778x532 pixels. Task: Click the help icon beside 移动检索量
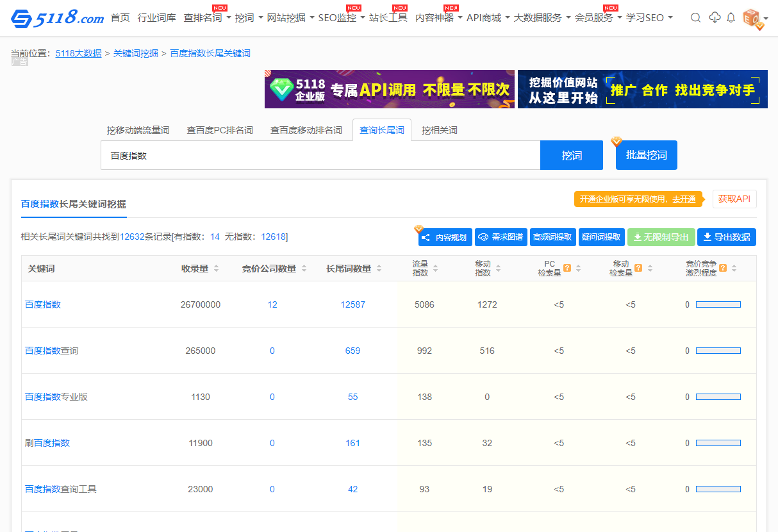[x=638, y=268]
